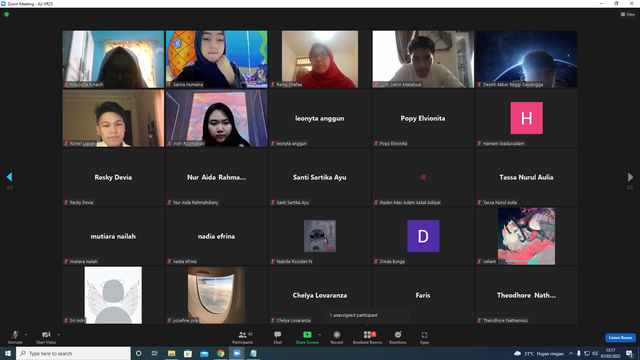
Task: Select the Santi Sartika Ayu participant tile
Action: point(320,177)
